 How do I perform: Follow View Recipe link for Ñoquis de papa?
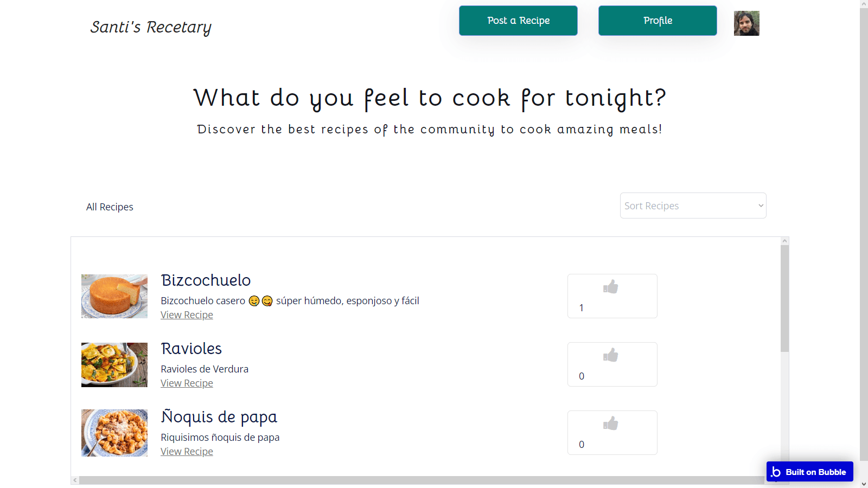(x=187, y=452)
